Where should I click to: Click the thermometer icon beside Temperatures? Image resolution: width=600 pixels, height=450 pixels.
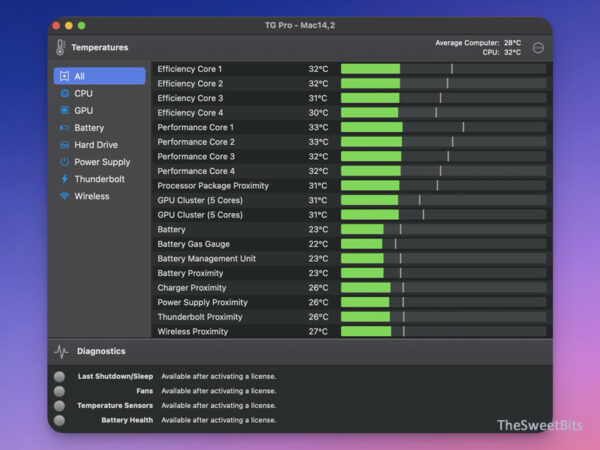(x=60, y=47)
